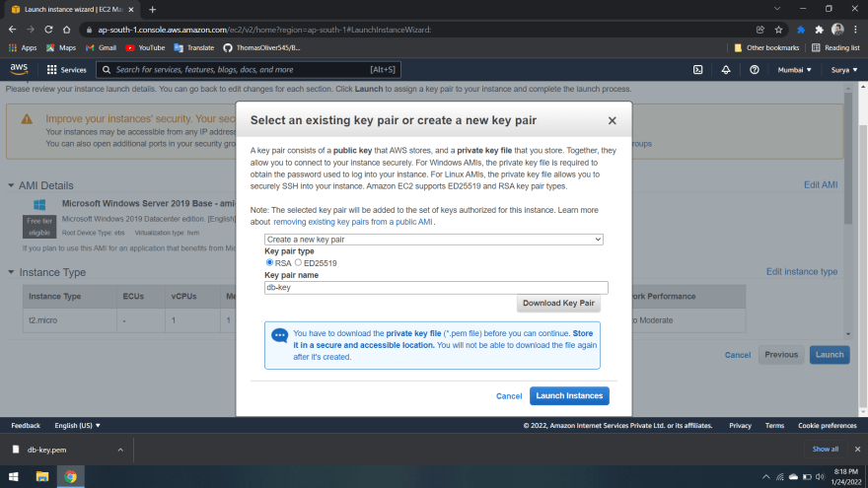The height and width of the screenshot is (488, 868).
Task: Open the db-key.pem downloaded file
Action: (47, 450)
